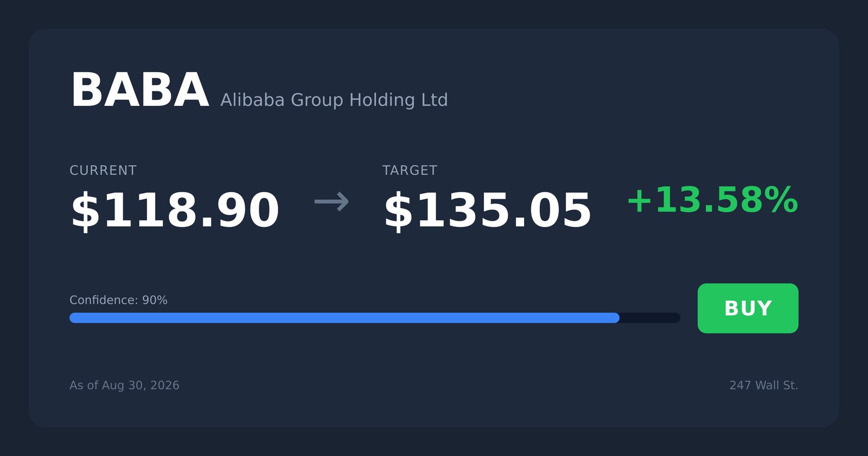This screenshot has height=456, width=868.
Task: Click the blue filled portion of the confidence bar
Action: pos(344,318)
